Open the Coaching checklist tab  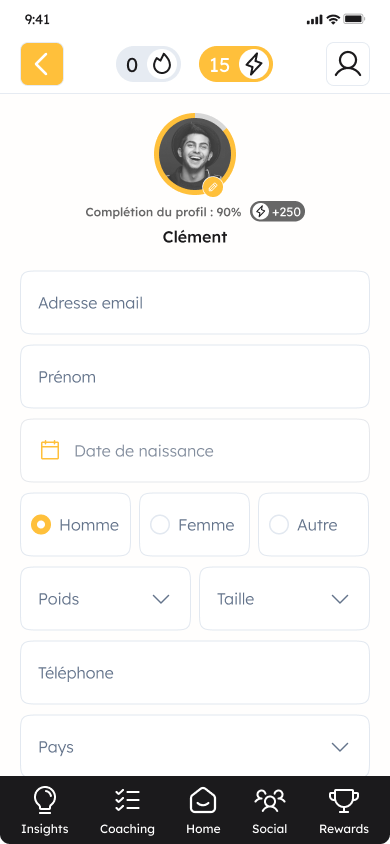[127, 810]
